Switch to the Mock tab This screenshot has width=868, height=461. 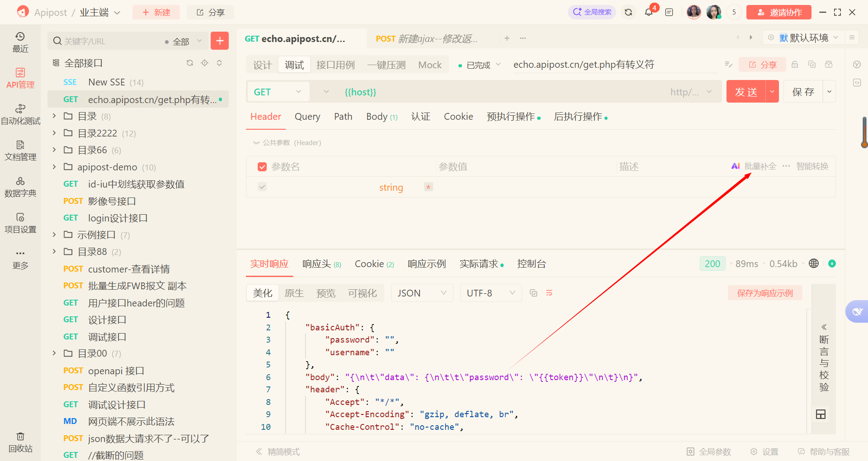tap(430, 65)
